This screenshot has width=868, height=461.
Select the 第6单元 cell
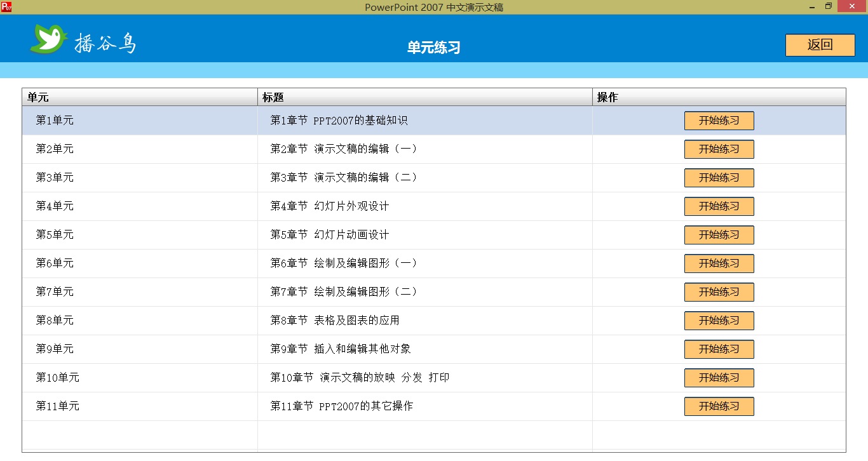(140, 263)
